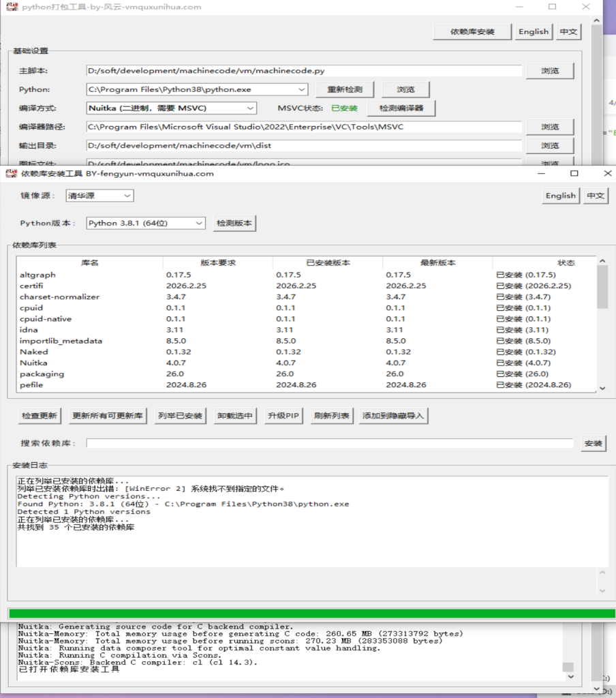Click 添加到隐藏导入 button
This screenshot has height=698, width=616.
392,415
